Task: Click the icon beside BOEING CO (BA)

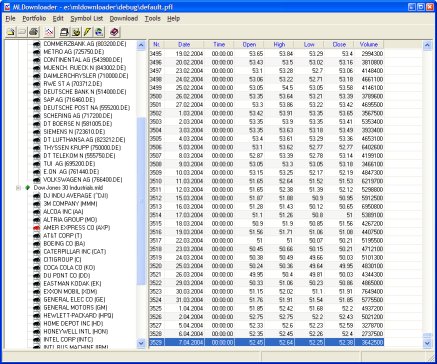Action: (37, 244)
